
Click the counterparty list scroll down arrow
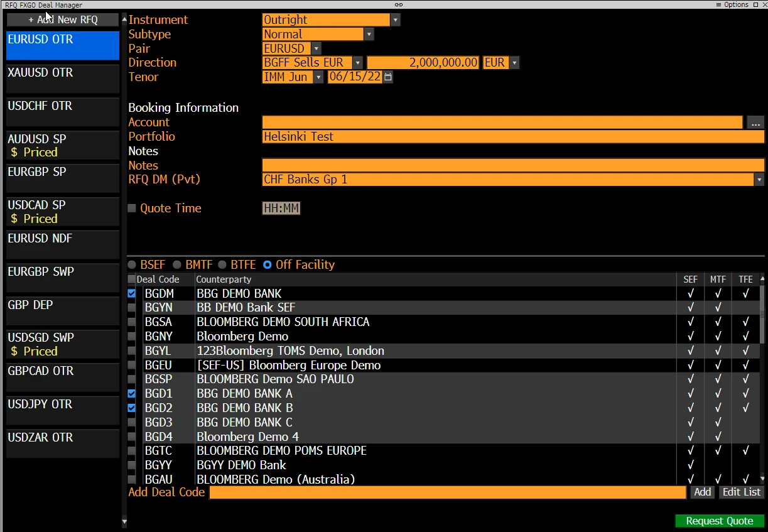coord(762,479)
